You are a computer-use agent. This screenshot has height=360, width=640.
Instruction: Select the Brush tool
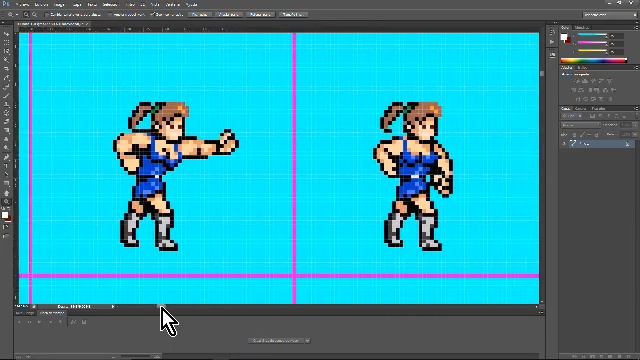6,96
